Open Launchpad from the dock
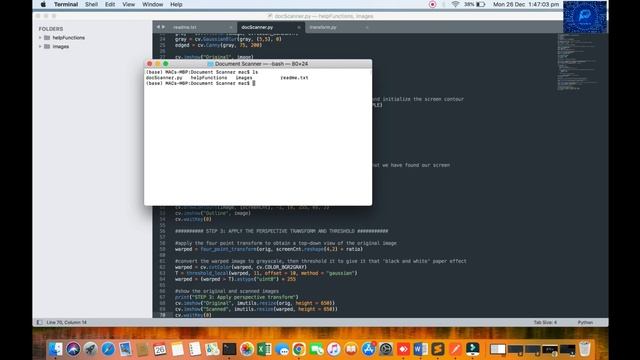Viewport: 640px width, 360px height. click(x=90, y=349)
